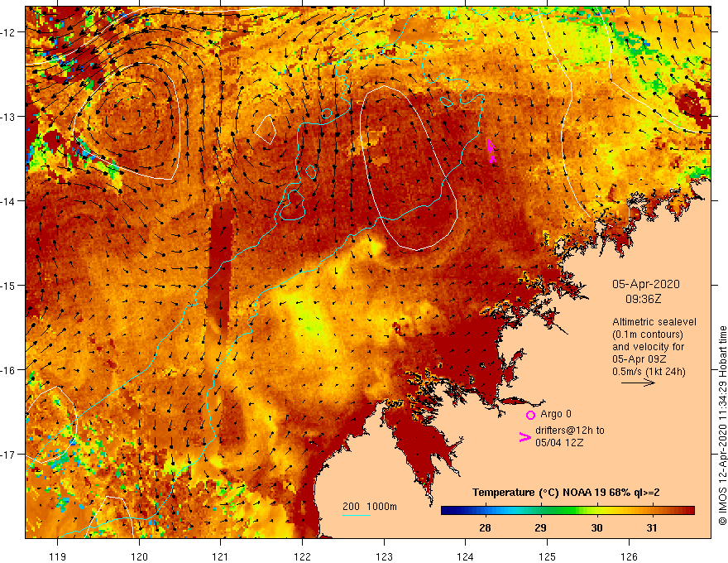Click the 'Argo 0' legend label

(556, 414)
